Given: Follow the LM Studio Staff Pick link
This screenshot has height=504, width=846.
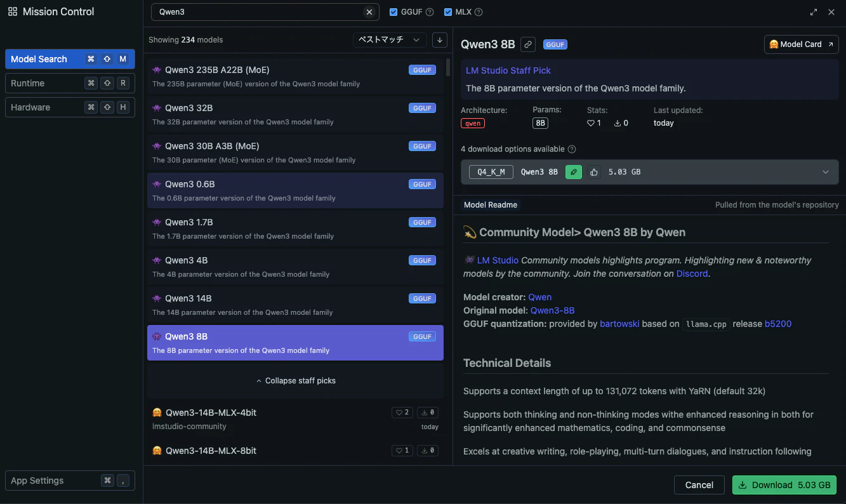Looking at the screenshot, I should point(508,70).
